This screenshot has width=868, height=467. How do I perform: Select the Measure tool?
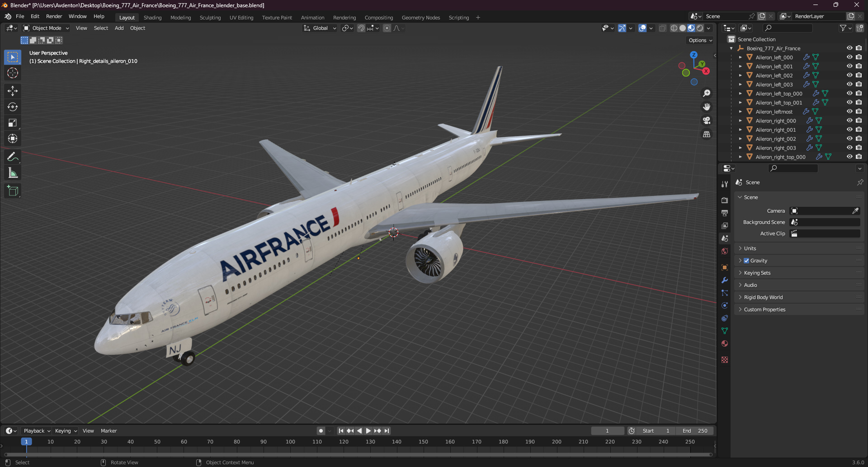tap(13, 173)
